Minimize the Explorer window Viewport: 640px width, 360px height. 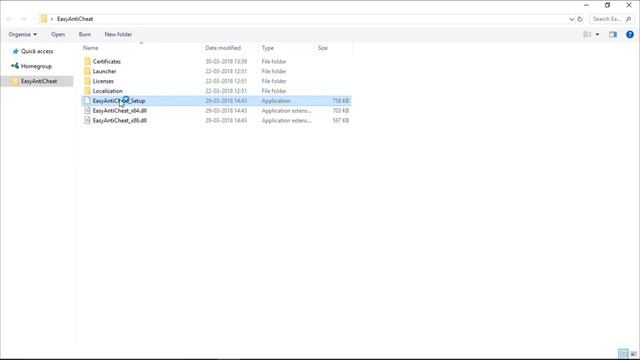(586, 5)
